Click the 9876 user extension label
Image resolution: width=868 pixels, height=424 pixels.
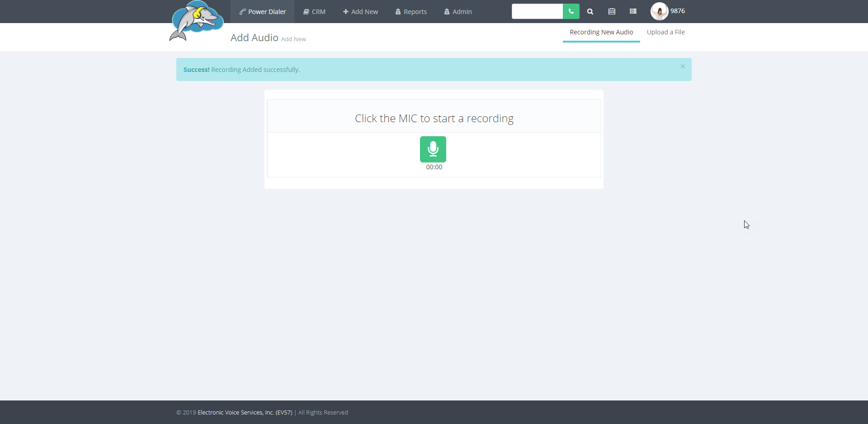pos(677,11)
